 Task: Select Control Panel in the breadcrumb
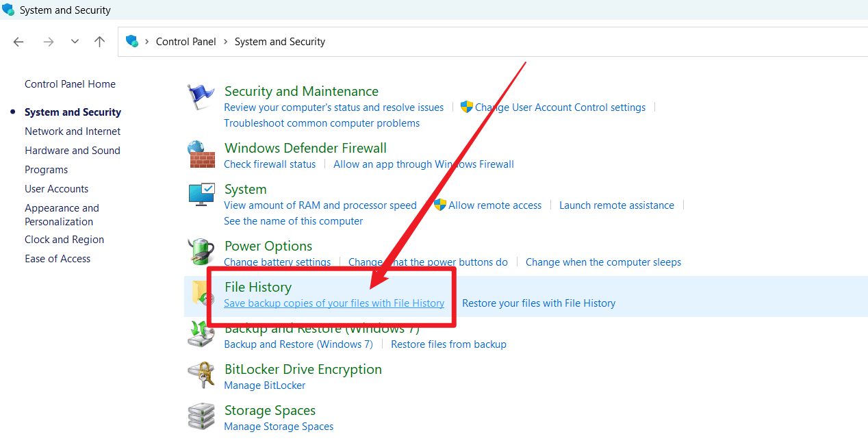pyautogui.click(x=186, y=42)
